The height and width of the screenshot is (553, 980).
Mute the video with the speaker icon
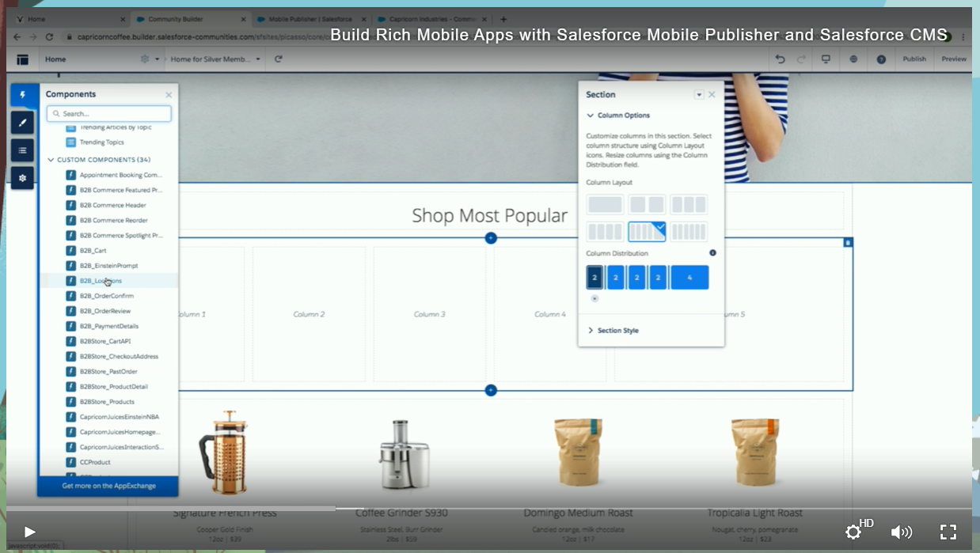point(901,532)
